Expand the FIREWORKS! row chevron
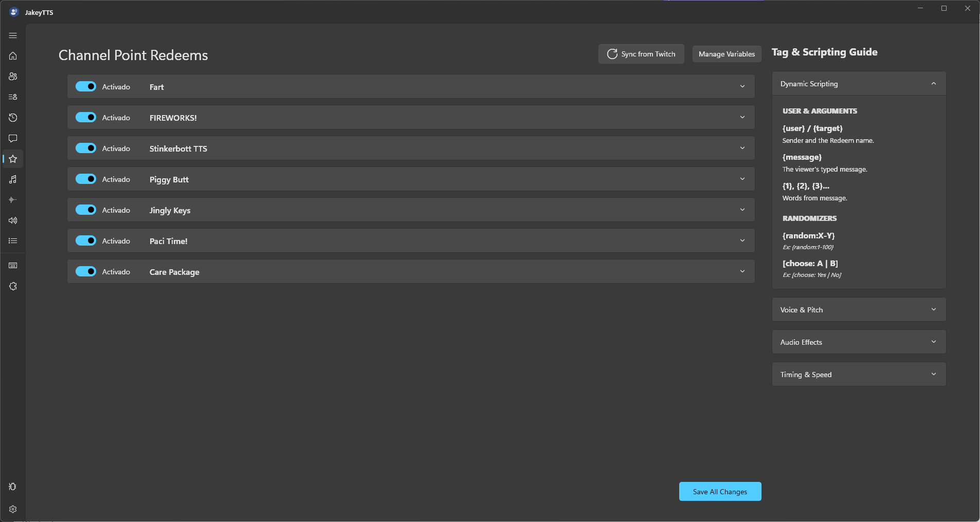Screen dimensions: 980x522 (742, 117)
